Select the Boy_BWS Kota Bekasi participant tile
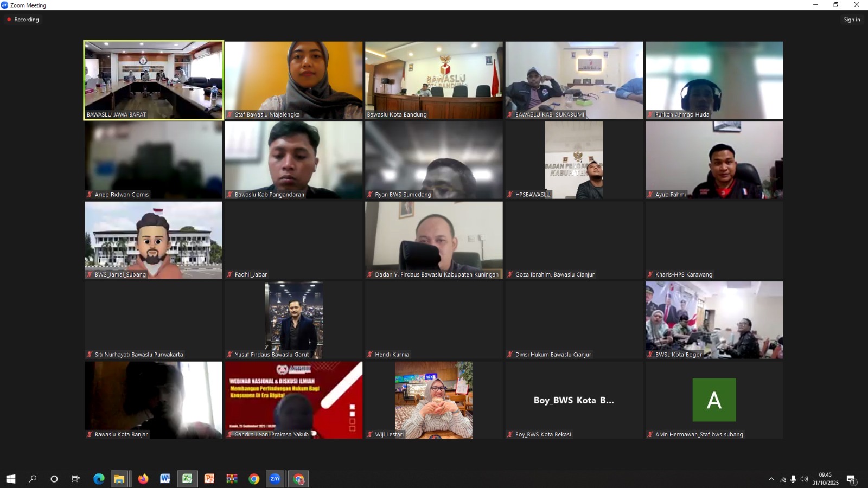 [574, 400]
